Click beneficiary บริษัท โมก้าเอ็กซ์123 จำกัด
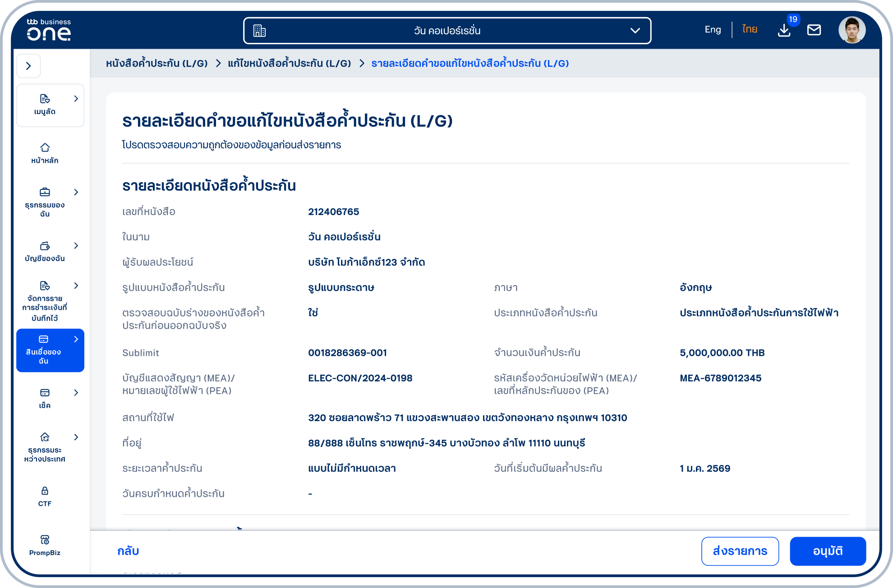The image size is (893, 588). (367, 262)
